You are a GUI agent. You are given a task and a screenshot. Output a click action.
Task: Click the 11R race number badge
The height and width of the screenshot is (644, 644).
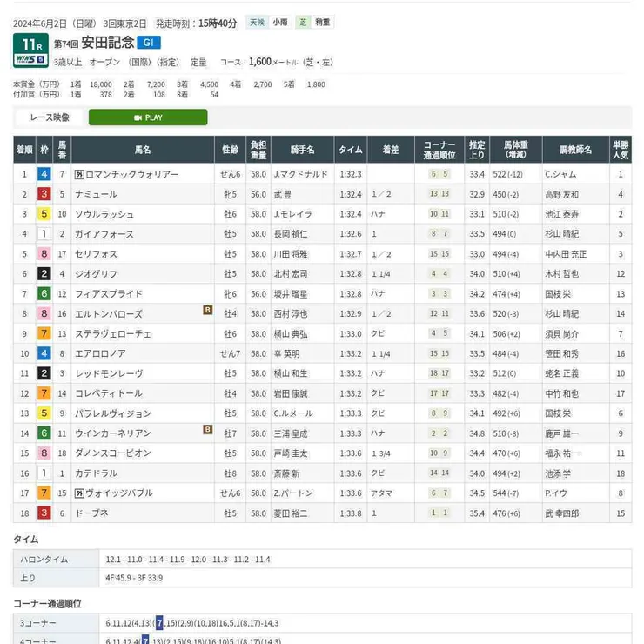(x=30, y=44)
